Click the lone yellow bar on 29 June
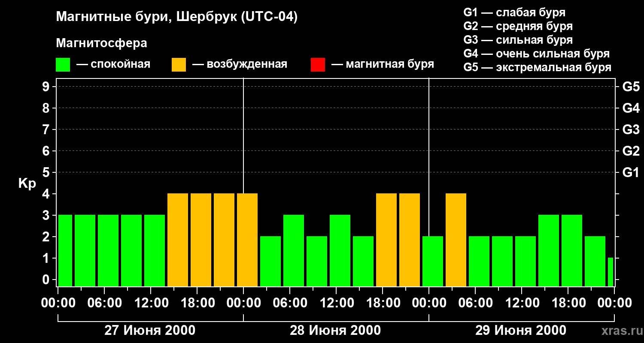 point(456,240)
